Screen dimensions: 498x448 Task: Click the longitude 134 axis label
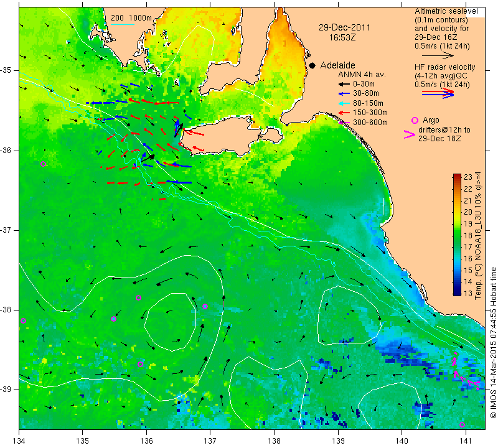tap(19, 441)
